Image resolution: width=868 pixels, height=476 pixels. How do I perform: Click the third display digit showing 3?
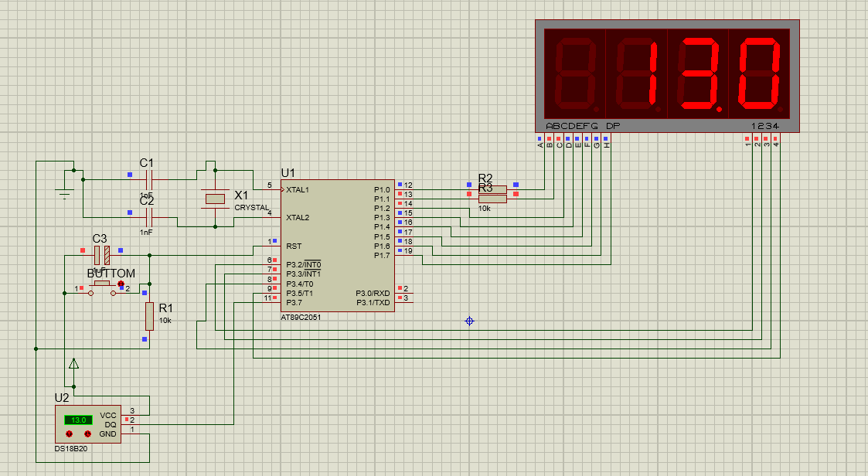pos(699,75)
